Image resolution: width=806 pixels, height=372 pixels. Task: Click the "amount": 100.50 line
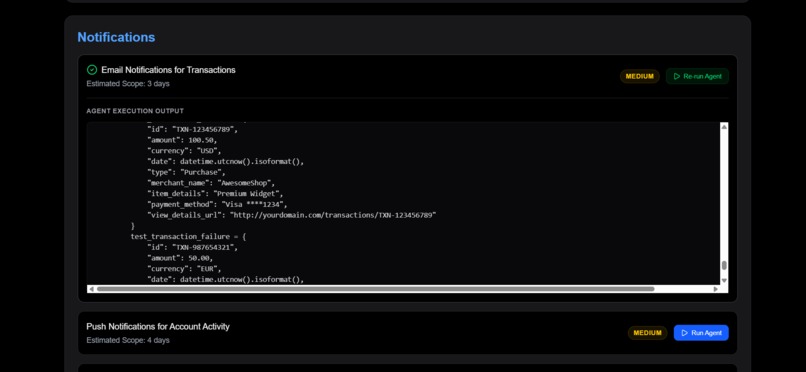[x=182, y=140]
